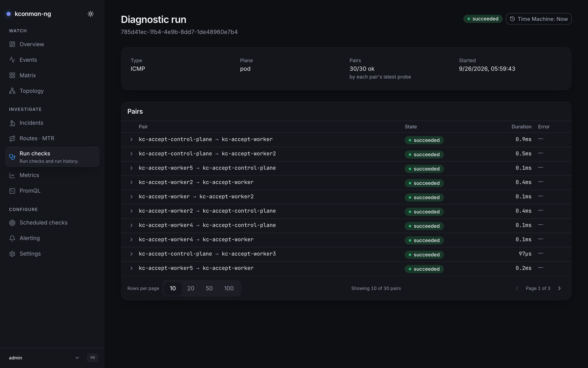Viewport: 588px width, 368px height.
Task: Open the Metrics chart icon
Action: coord(12,175)
